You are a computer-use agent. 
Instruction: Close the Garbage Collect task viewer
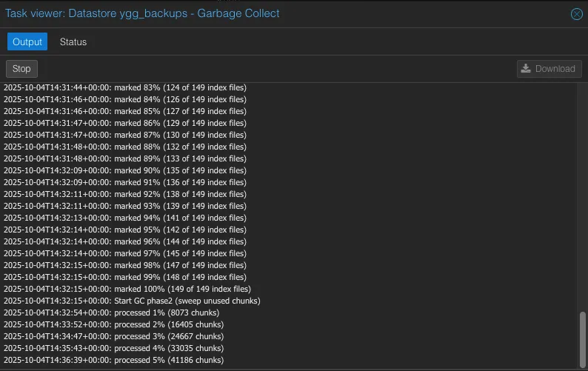(576, 14)
